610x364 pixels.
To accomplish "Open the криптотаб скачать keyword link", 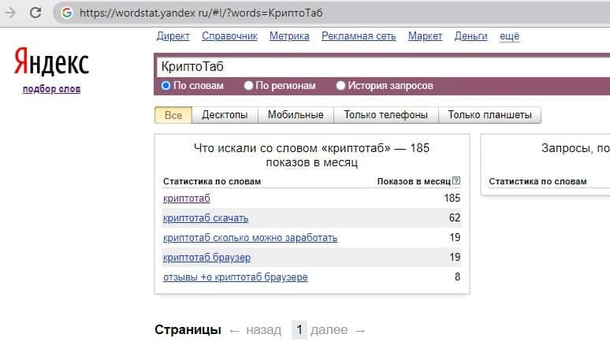I will [x=206, y=218].
